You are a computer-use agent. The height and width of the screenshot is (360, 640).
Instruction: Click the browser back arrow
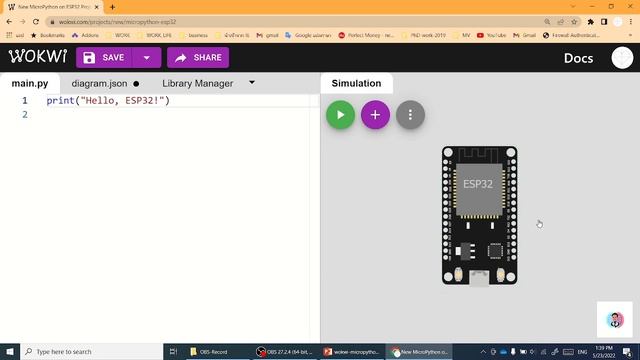click(x=9, y=22)
